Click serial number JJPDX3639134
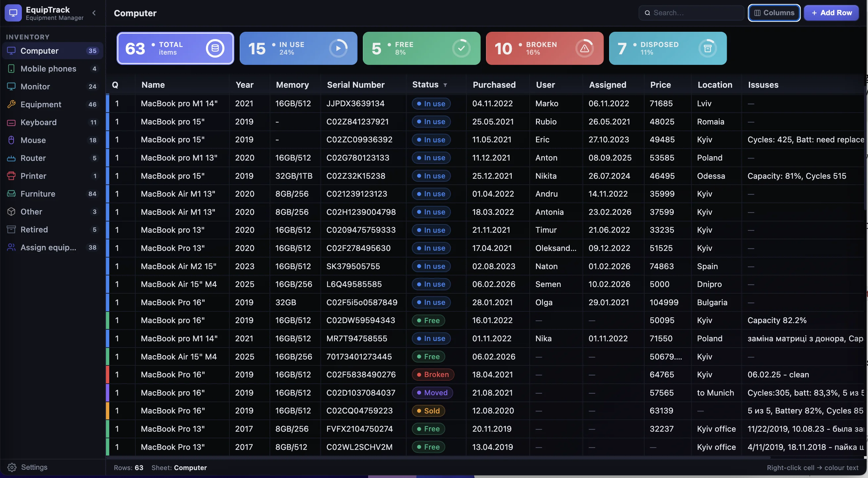This screenshot has width=868, height=478. click(x=355, y=103)
